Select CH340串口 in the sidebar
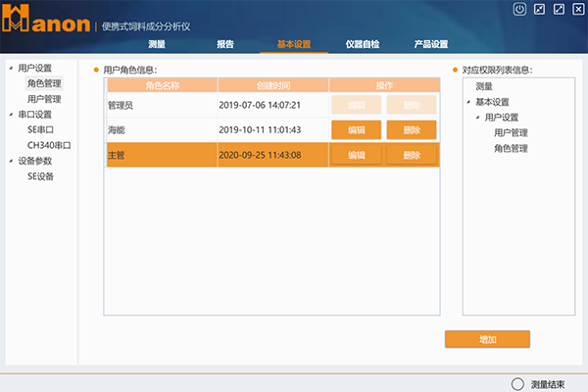 (x=48, y=145)
